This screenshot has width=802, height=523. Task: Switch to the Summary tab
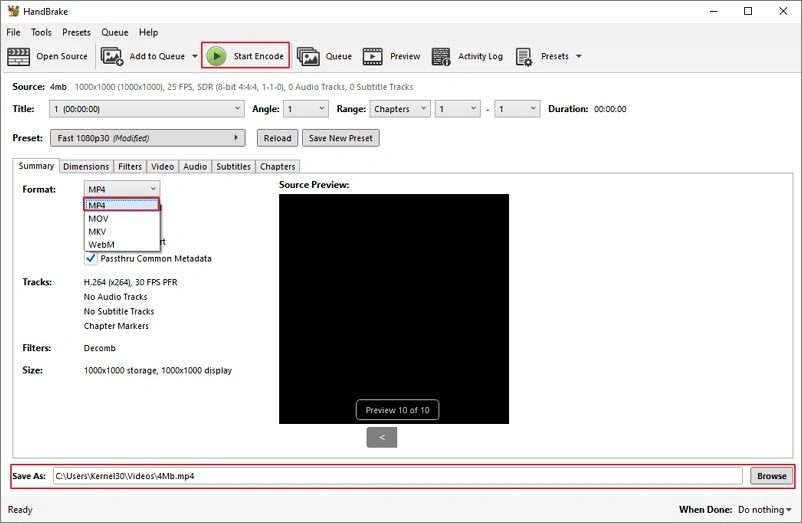pos(36,166)
